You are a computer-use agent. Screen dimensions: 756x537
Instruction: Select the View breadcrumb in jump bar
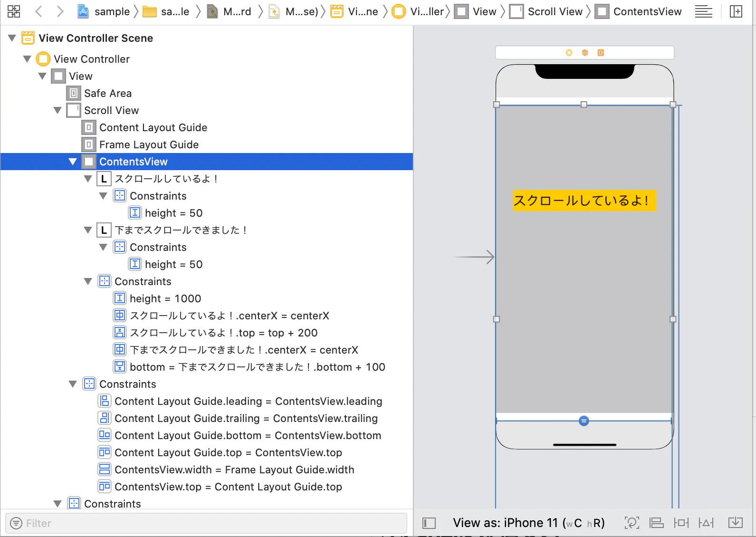[x=475, y=11]
